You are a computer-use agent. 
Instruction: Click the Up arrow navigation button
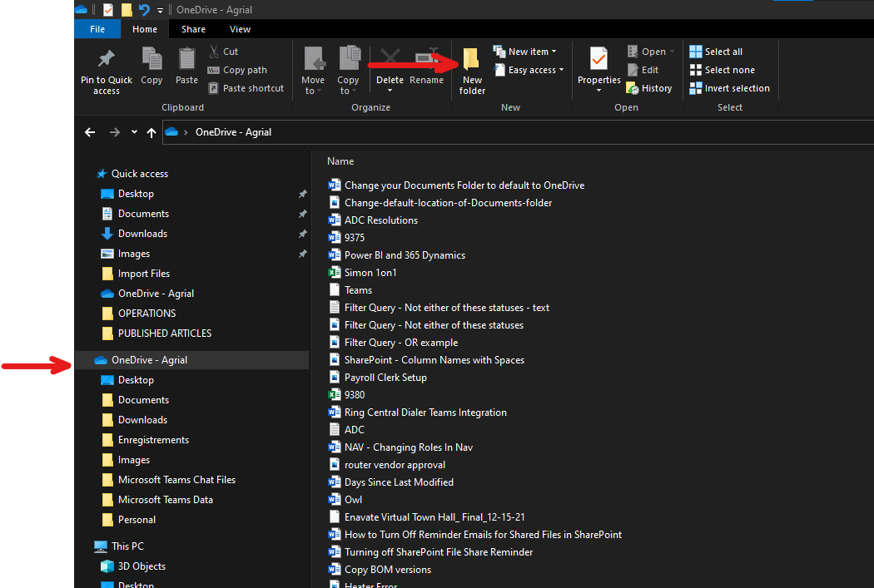151,132
